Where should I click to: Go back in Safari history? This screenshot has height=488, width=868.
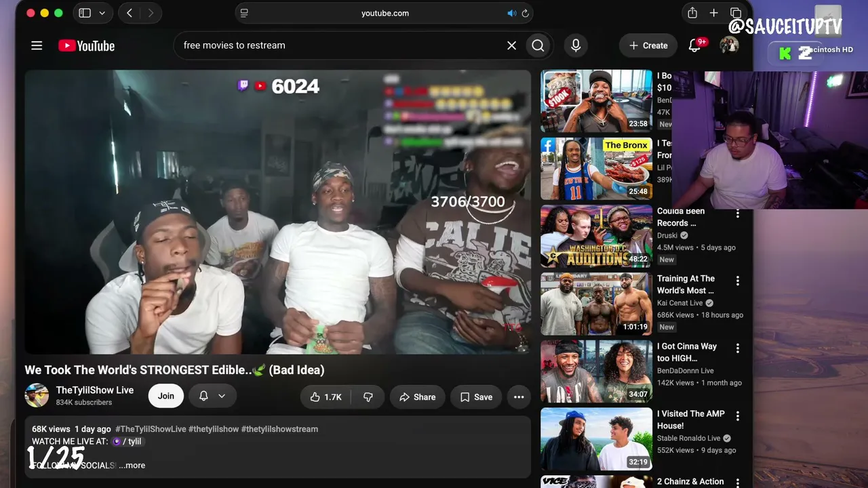[130, 13]
